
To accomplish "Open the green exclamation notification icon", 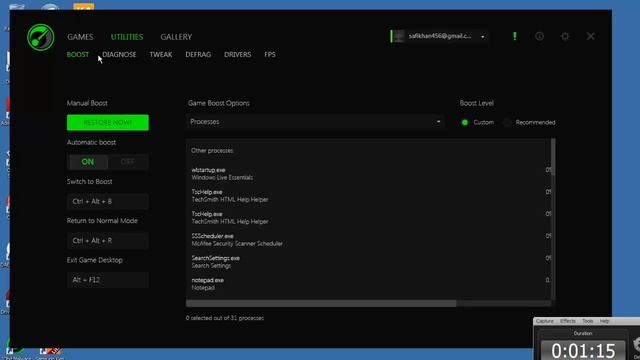I will point(515,36).
